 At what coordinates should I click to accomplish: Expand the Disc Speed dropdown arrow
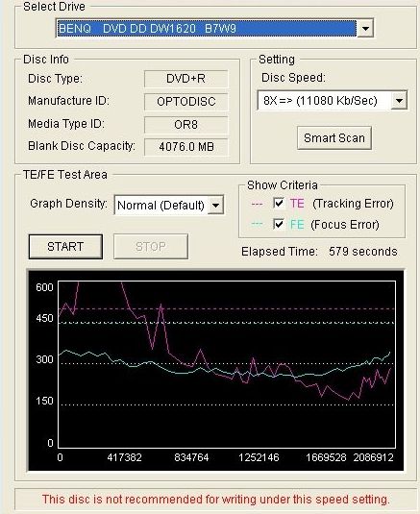tap(399, 100)
